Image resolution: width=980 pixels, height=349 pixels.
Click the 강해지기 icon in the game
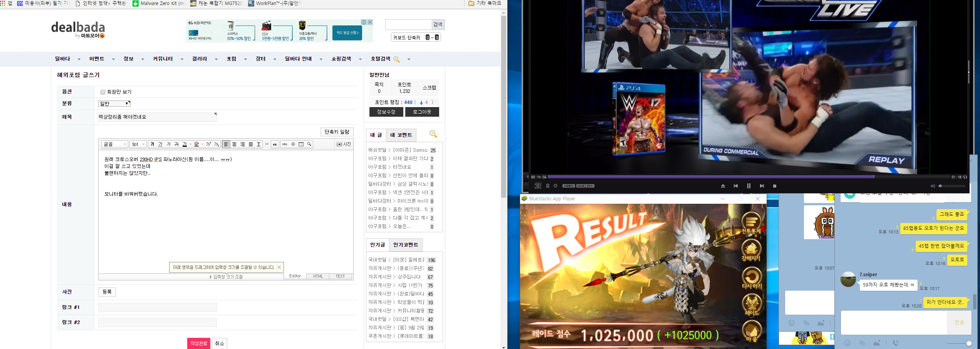pos(751,250)
